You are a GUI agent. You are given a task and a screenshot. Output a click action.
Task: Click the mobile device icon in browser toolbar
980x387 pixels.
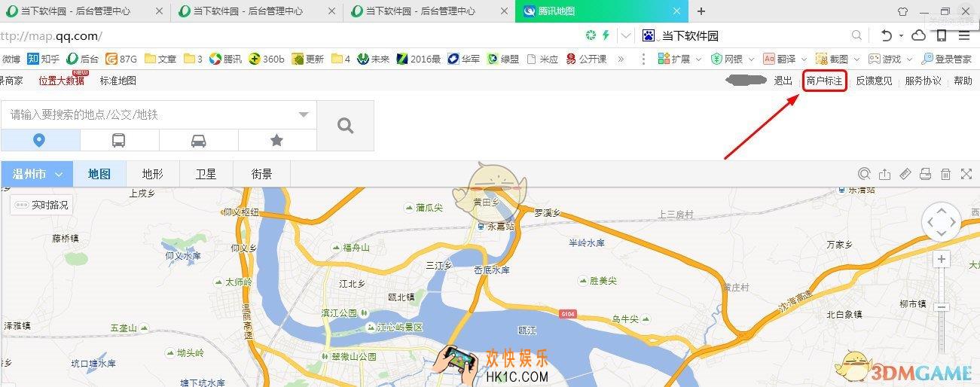pyautogui.click(x=942, y=35)
